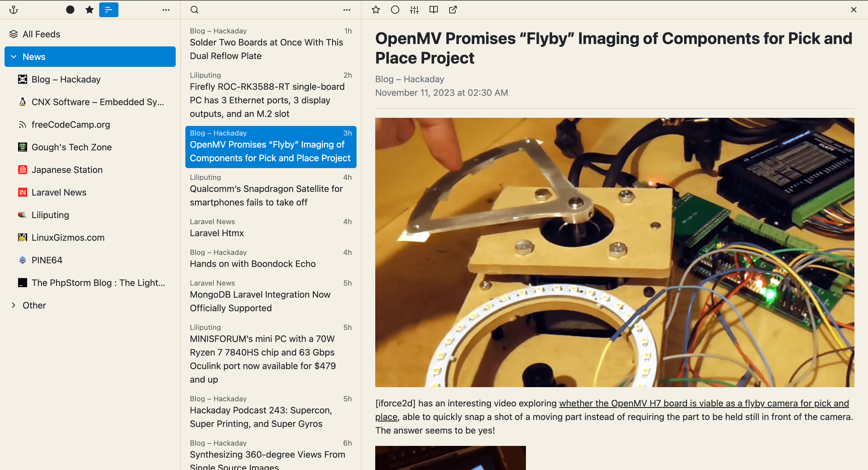Show starred articles with star filter
Image resolution: width=868 pixels, height=470 pixels.
click(x=89, y=10)
